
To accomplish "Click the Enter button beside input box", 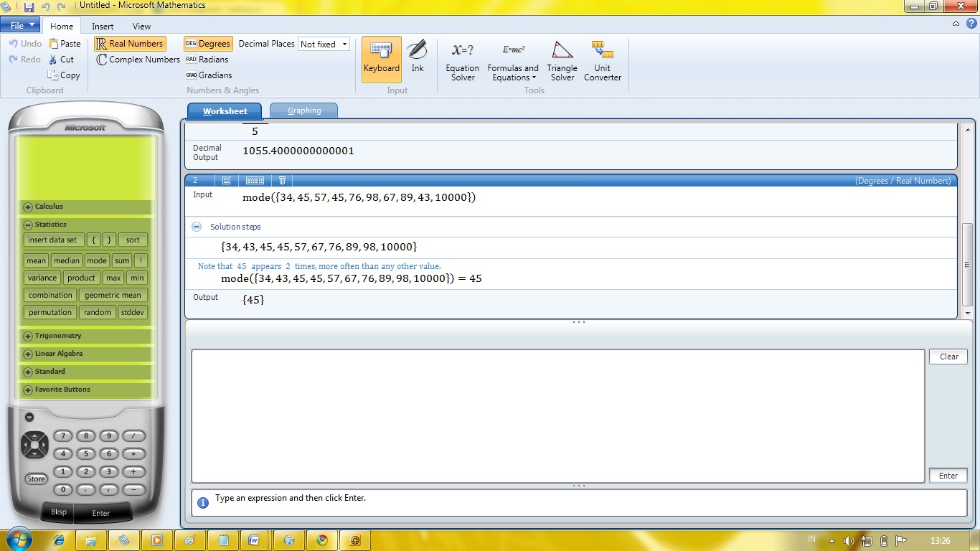I will click(948, 476).
